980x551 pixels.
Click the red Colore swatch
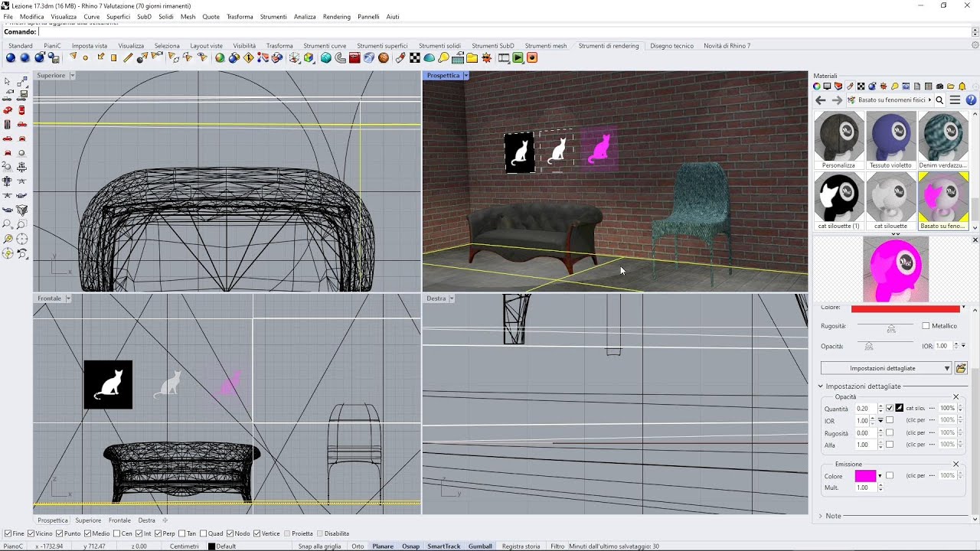(x=906, y=308)
